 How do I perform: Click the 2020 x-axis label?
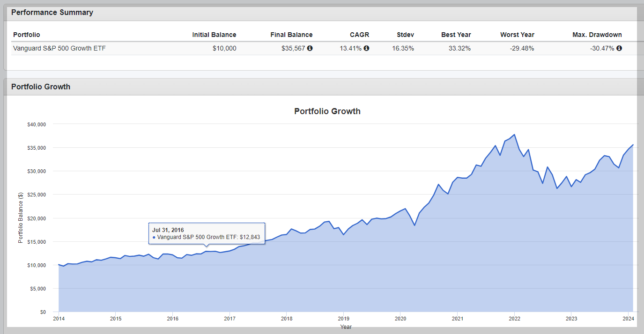400,319
